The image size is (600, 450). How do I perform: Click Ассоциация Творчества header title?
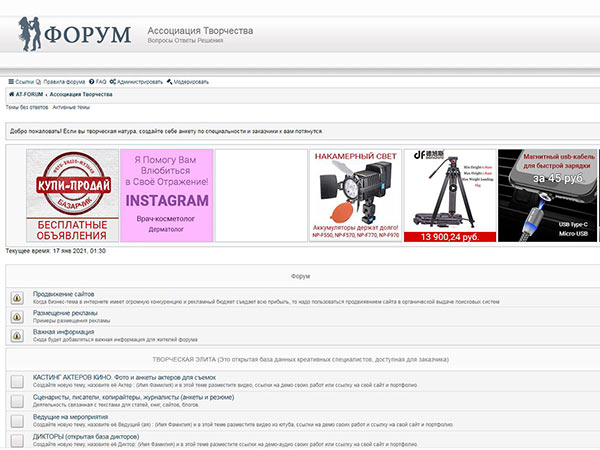pos(200,31)
